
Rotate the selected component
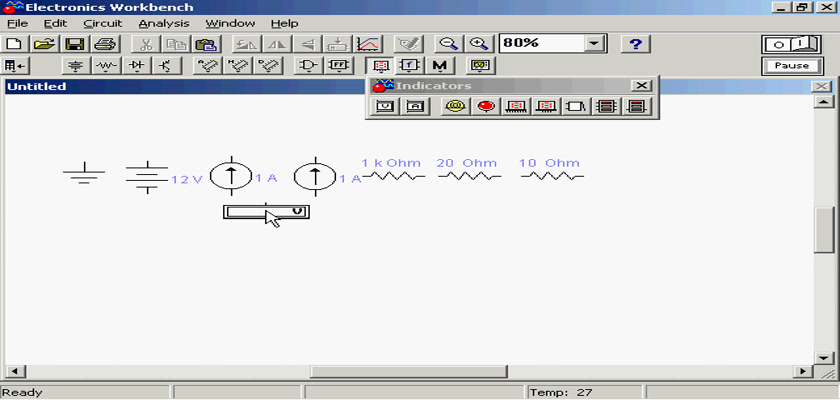pos(245,44)
